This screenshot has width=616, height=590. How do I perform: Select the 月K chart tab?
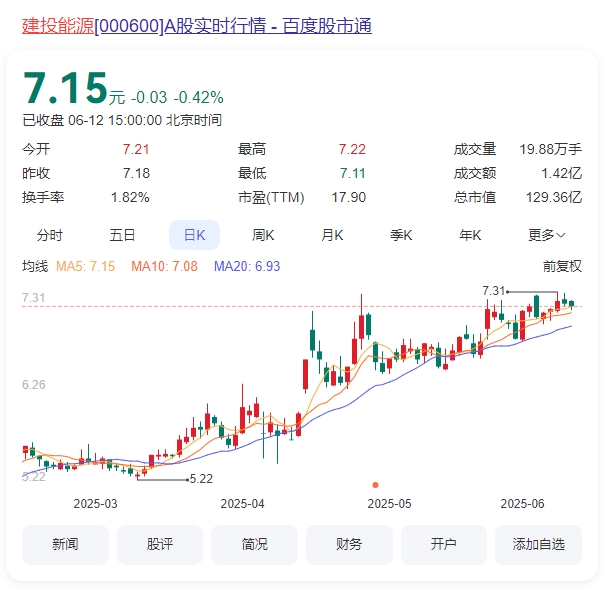click(332, 235)
